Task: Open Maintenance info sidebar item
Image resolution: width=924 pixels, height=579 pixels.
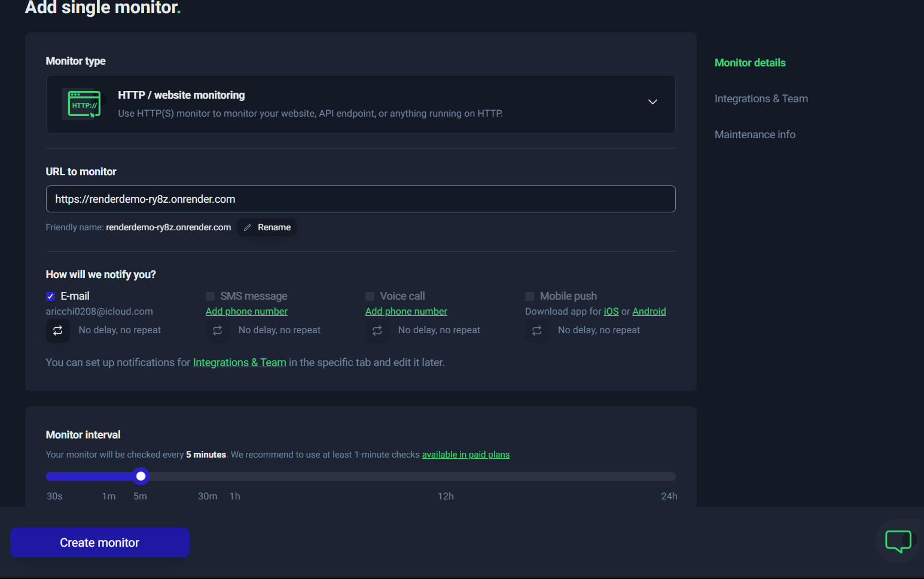Action: (755, 135)
